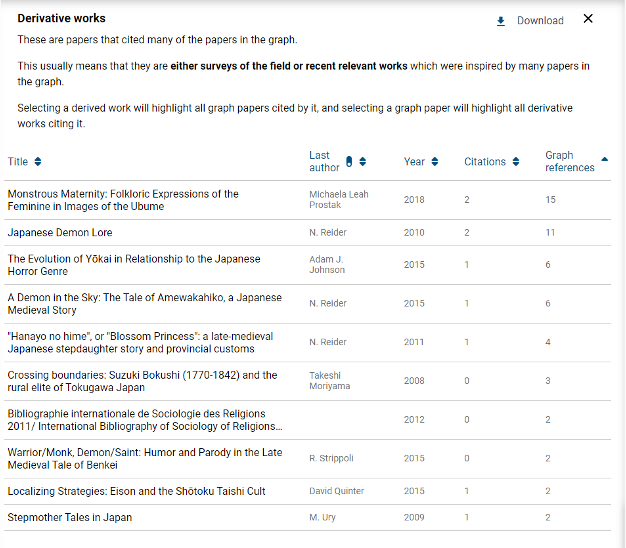626x548 pixels.
Task: Select Stepmother Tales in Japan paper
Action: click(70, 518)
